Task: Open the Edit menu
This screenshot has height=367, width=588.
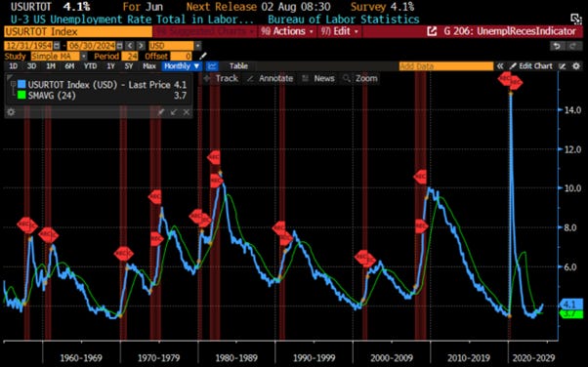Action: pyautogui.click(x=340, y=31)
